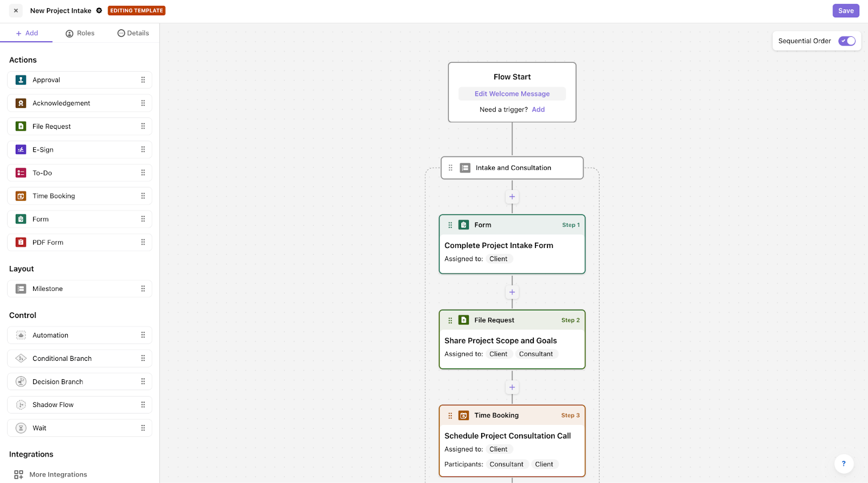Open the Details tab
868x483 pixels.
(x=133, y=33)
